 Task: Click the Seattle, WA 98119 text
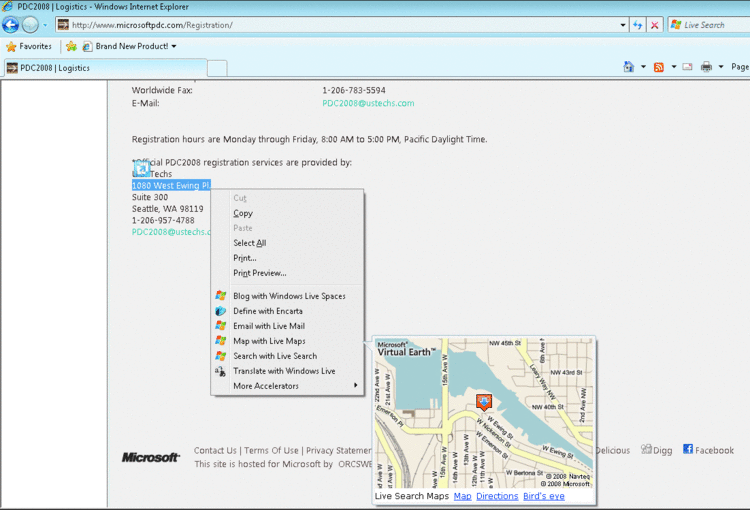pos(167,209)
